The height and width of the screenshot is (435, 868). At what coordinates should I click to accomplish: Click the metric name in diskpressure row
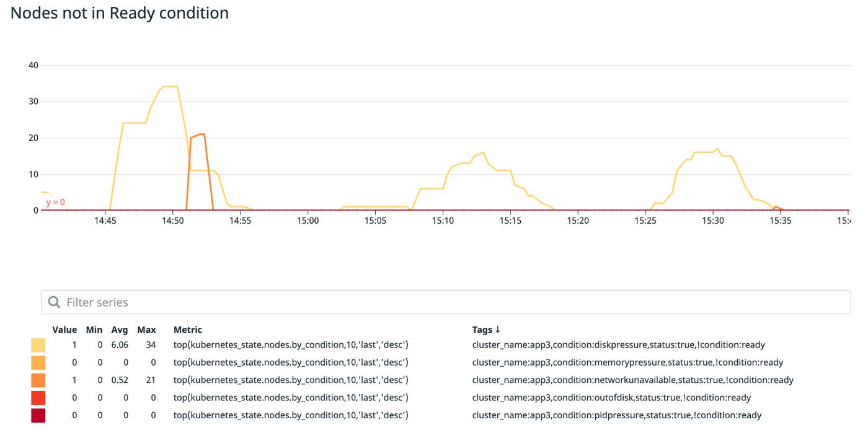click(291, 345)
